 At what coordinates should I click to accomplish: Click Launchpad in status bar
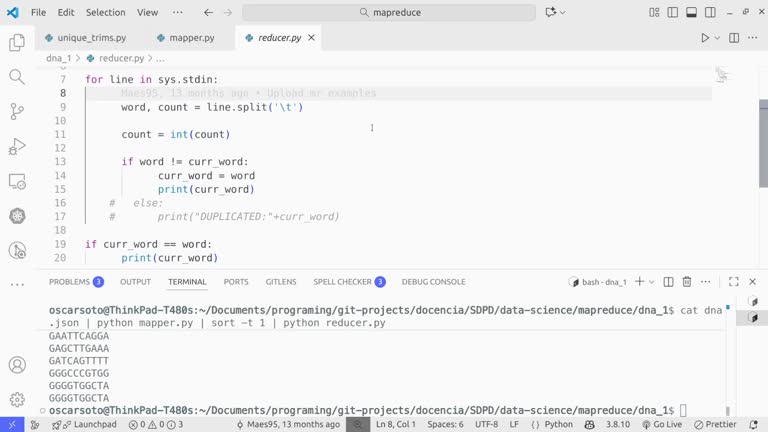point(85,425)
